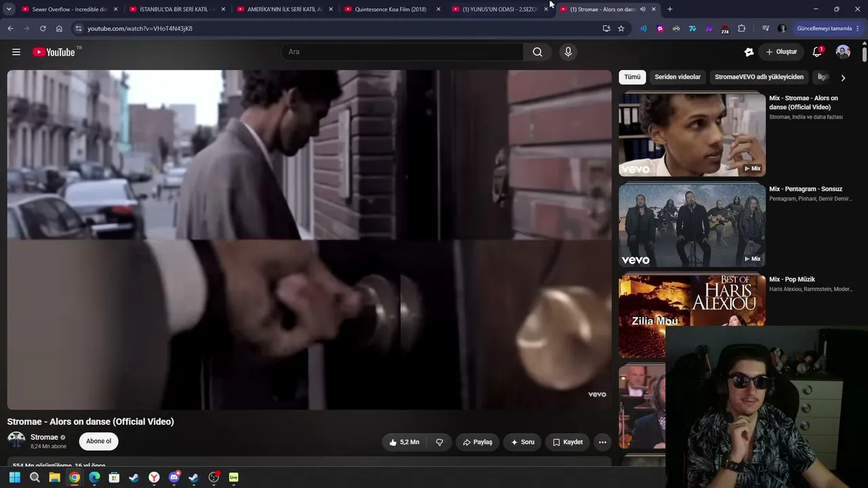Open the Mix - Stromae Alors on danse thumbnail
This screenshot has width=868, height=488.
point(692,136)
